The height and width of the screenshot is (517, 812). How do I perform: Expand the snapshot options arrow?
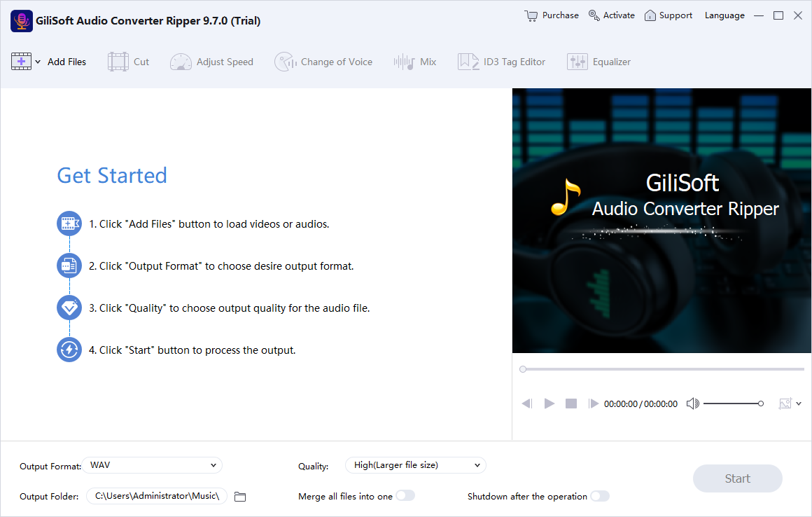point(799,404)
